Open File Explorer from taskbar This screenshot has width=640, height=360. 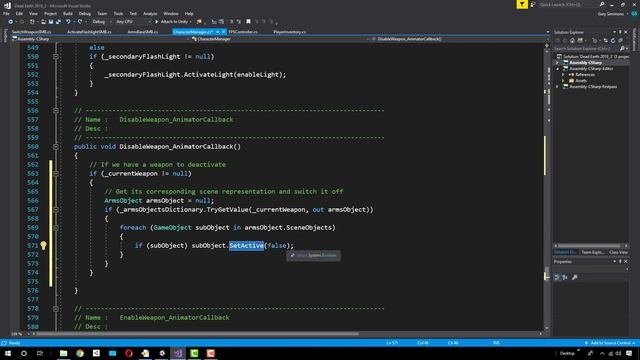click(x=63, y=353)
